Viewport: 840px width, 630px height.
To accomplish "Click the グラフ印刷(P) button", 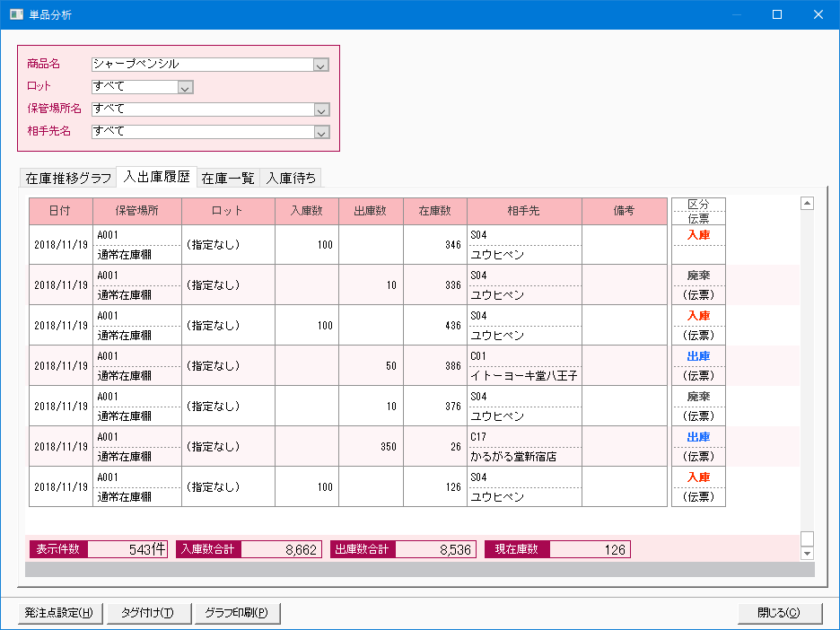I will pos(237,613).
